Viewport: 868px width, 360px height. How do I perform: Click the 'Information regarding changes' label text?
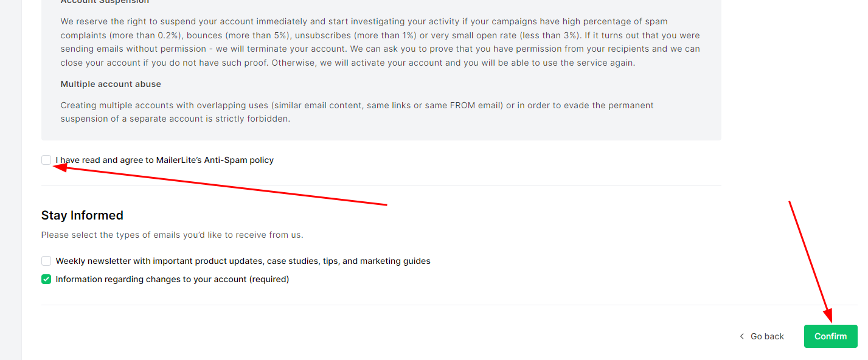point(172,279)
